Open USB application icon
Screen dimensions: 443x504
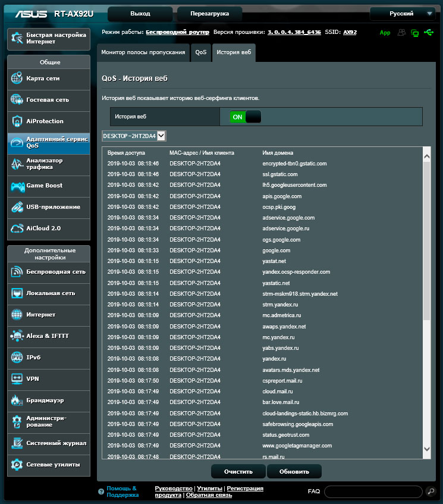point(17,207)
